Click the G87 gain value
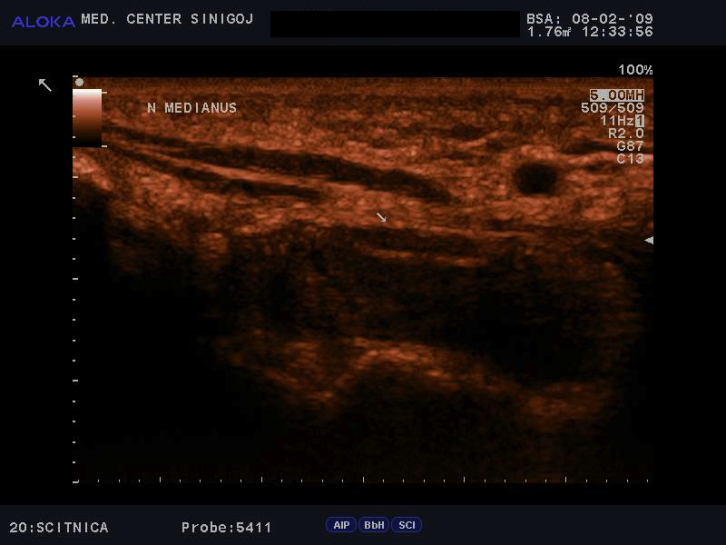Screen dimensions: 726x545 click(630, 146)
